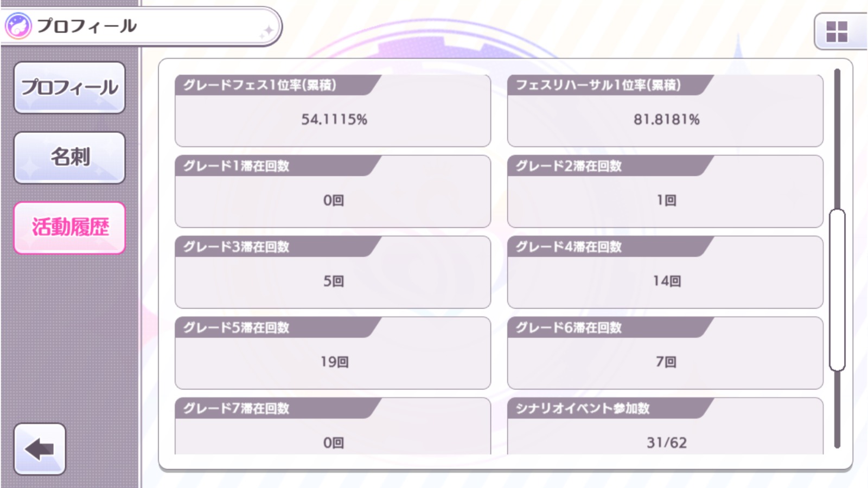
Task: Select the グレードフェス1位率 stat card
Action: pos(333,111)
